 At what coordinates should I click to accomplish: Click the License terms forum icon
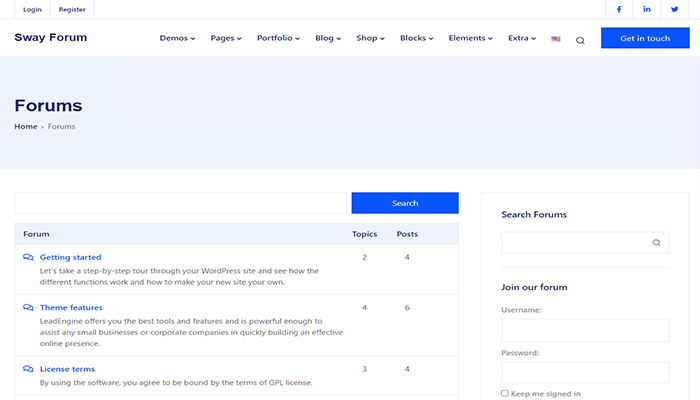tap(28, 369)
